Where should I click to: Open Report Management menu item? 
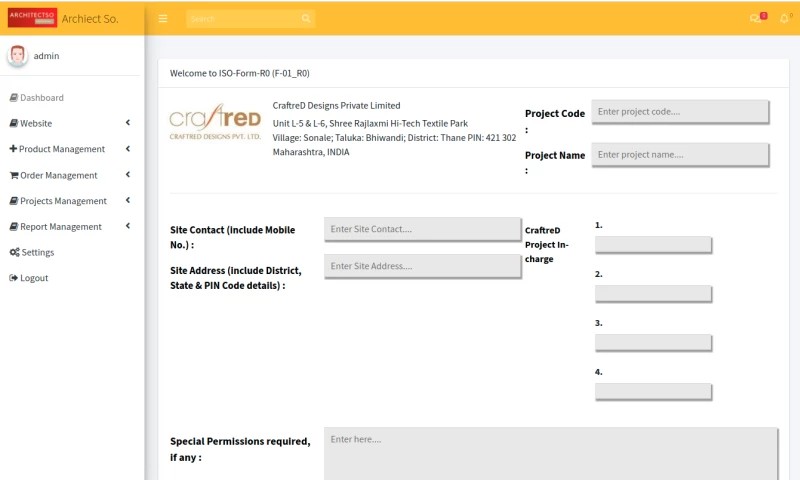[x=61, y=227]
